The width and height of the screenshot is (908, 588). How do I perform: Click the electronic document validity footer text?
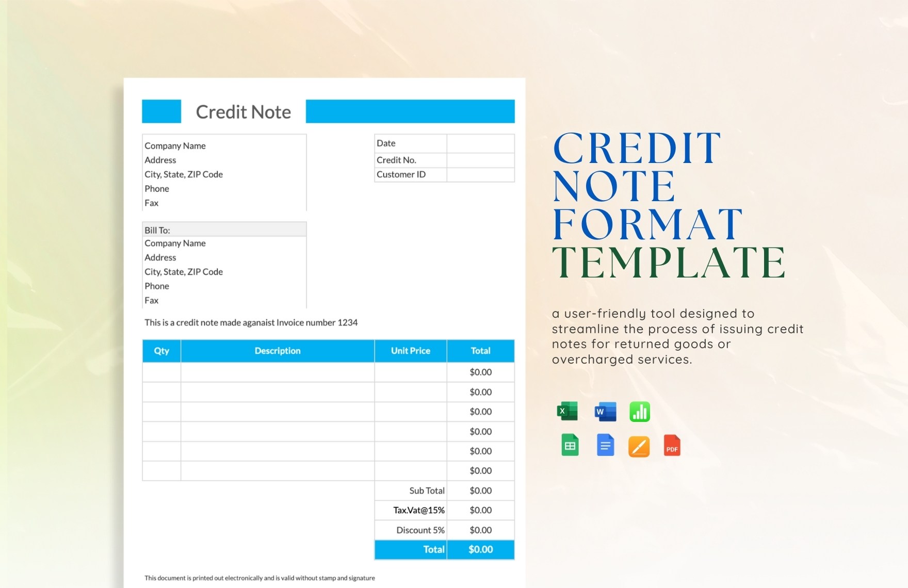point(260,578)
